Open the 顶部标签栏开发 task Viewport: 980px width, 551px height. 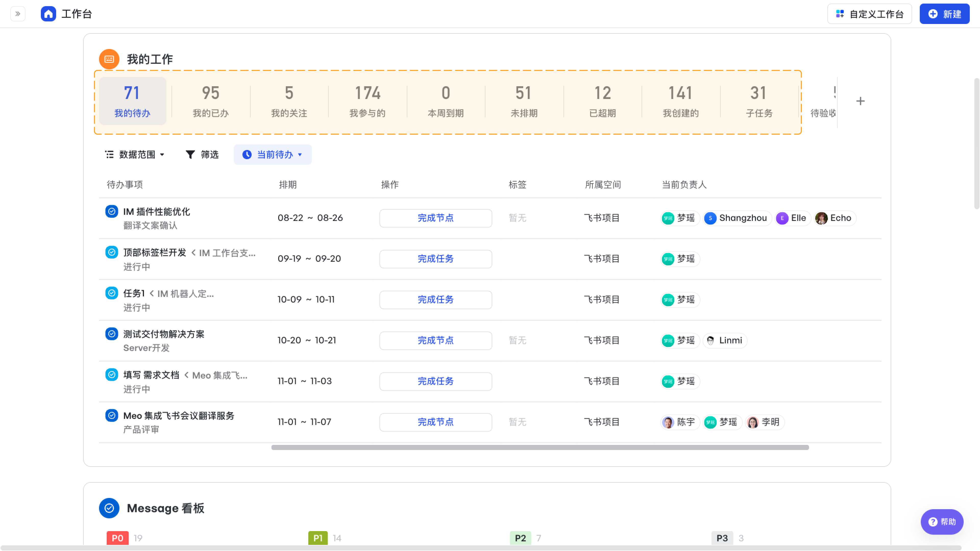154,253
